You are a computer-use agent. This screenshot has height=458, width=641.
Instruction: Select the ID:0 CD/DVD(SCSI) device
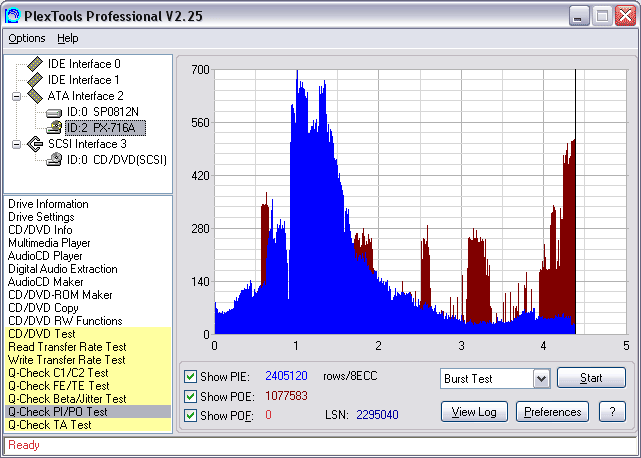117,160
